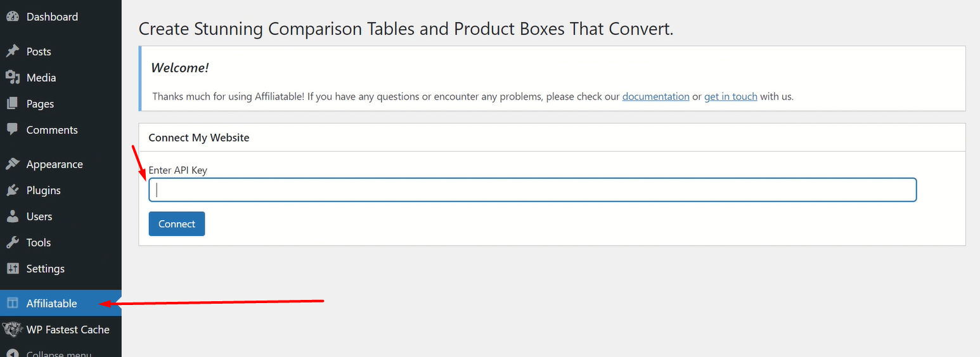Click the Users person icon
Image resolution: width=980 pixels, height=357 pixels.
(12, 216)
